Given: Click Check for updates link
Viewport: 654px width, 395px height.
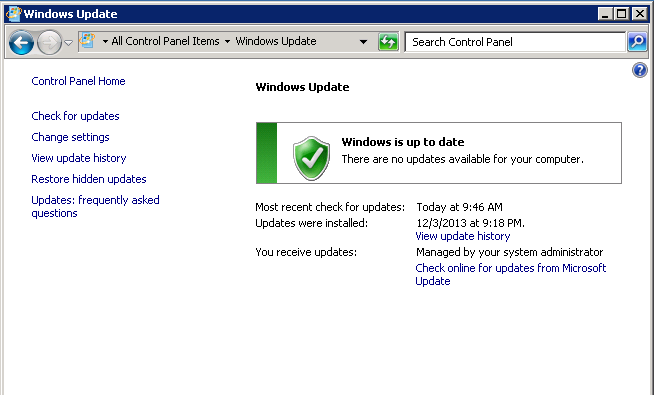Looking at the screenshot, I should pos(75,116).
